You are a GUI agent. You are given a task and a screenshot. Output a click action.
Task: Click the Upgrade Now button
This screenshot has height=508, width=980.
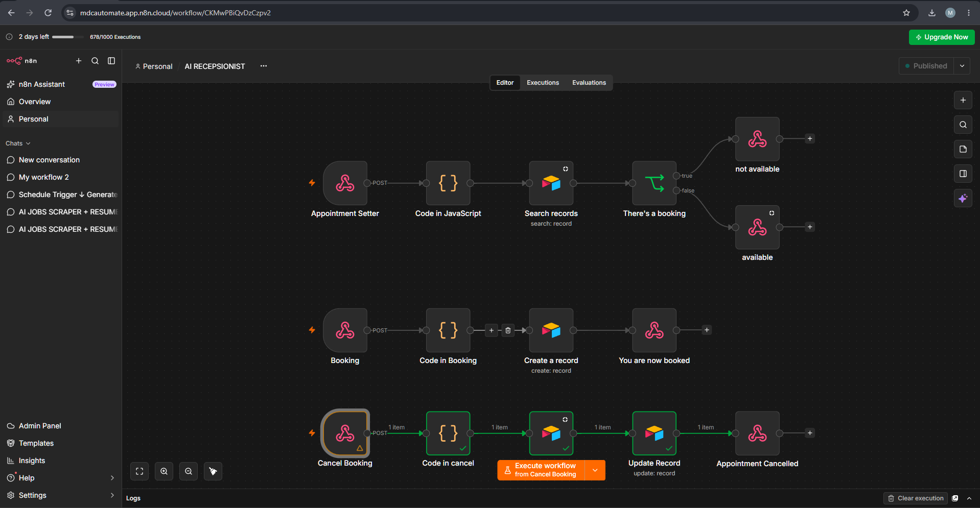[942, 37]
